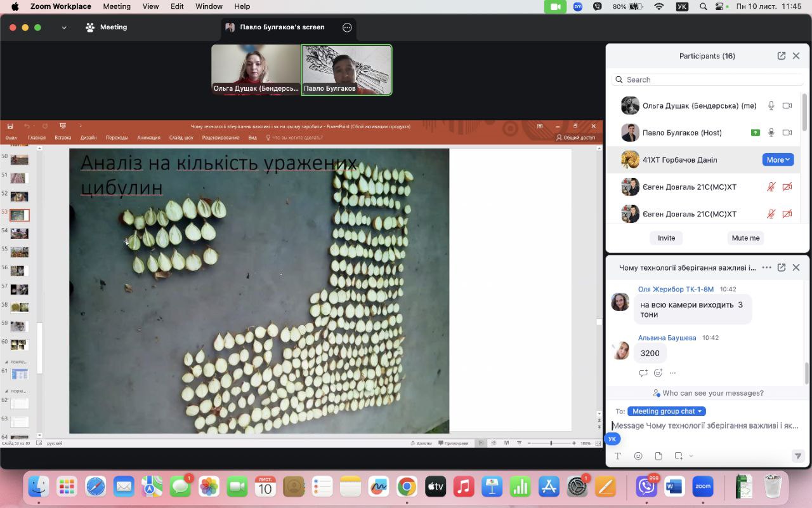Open the View menu in menu bar
812x508 pixels.
click(150, 6)
